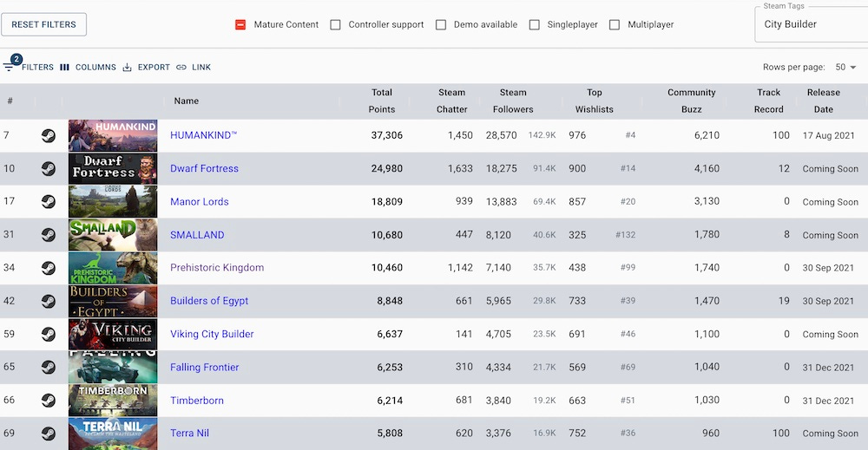Click the COLUMNS toolbar button text
This screenshot has width=868, height=450.
(95, 68)
